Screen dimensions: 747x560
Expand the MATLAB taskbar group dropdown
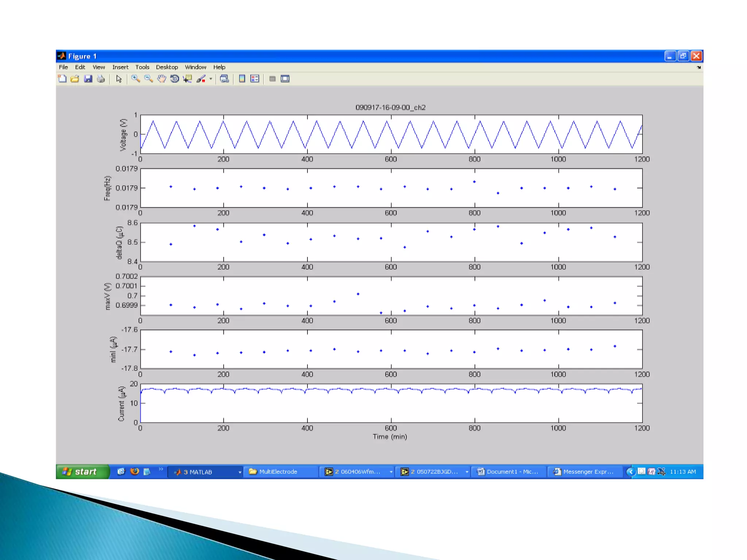click(x=240, y=472)
